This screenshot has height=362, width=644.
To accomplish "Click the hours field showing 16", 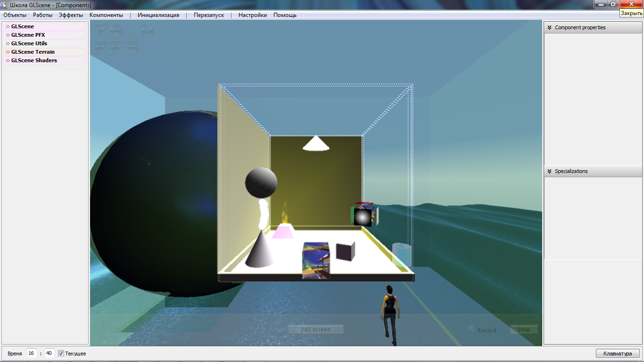I will 32,353.
